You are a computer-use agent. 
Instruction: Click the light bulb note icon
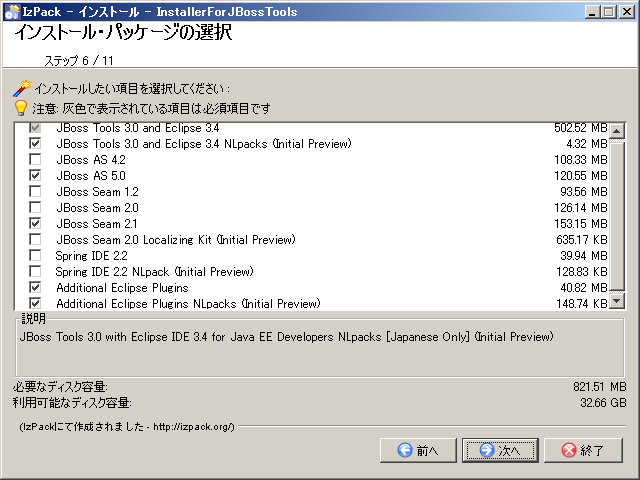[21, 107]
